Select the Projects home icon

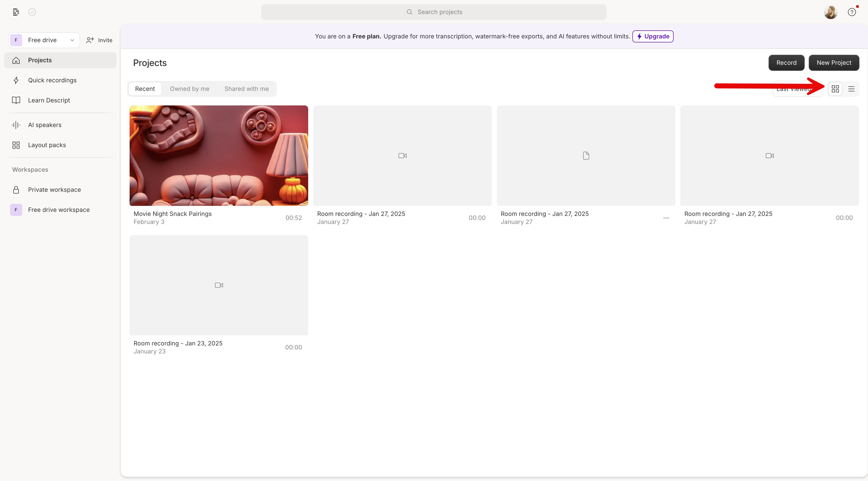click(16, 60)
